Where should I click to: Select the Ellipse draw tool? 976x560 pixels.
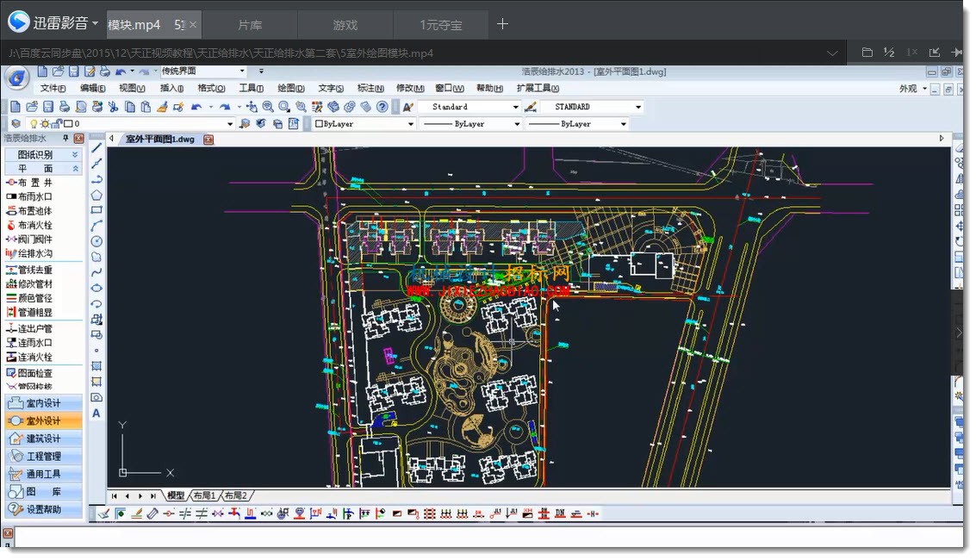(x=96, y=288)
